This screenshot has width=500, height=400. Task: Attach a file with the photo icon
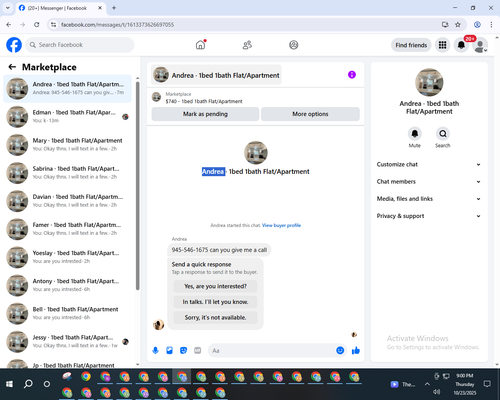[169, 350]
